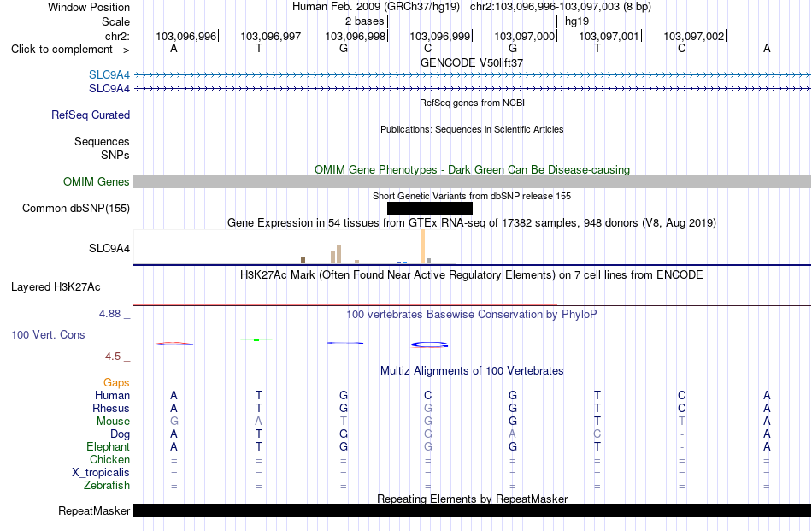Click SLC9A4 label beside GTEx bar chart

(x=109, y=248)
